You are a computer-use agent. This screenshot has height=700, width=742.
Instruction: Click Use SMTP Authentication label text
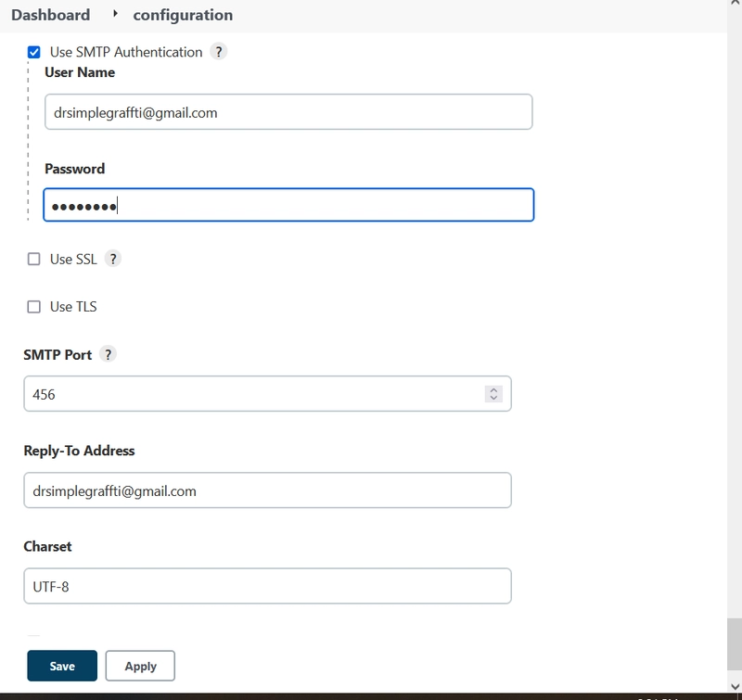point(126,52)
